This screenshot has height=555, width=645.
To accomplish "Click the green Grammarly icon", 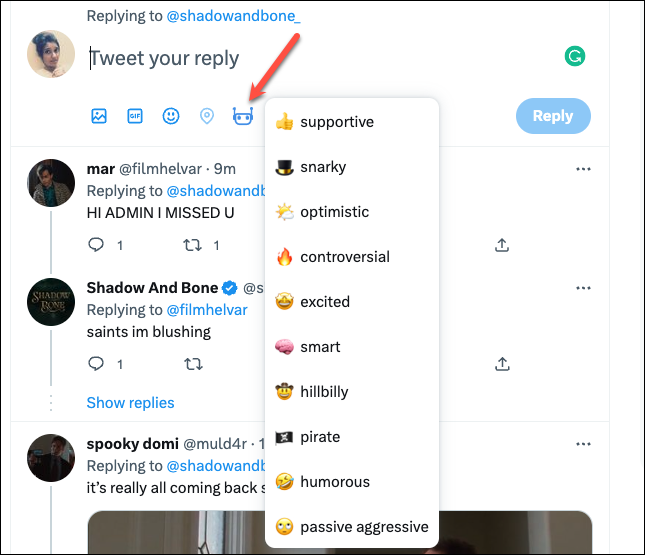I will click(575, 56).
